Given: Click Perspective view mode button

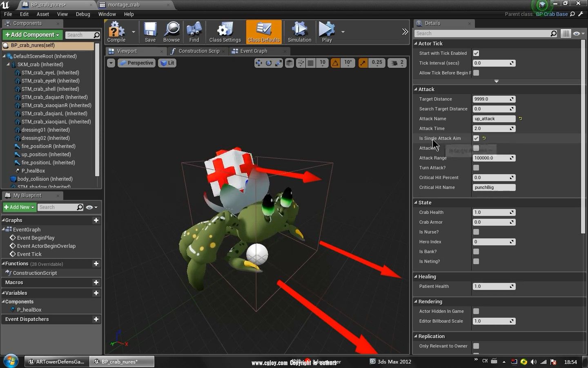Looking at the screenshot, I should tap(137, 63).
